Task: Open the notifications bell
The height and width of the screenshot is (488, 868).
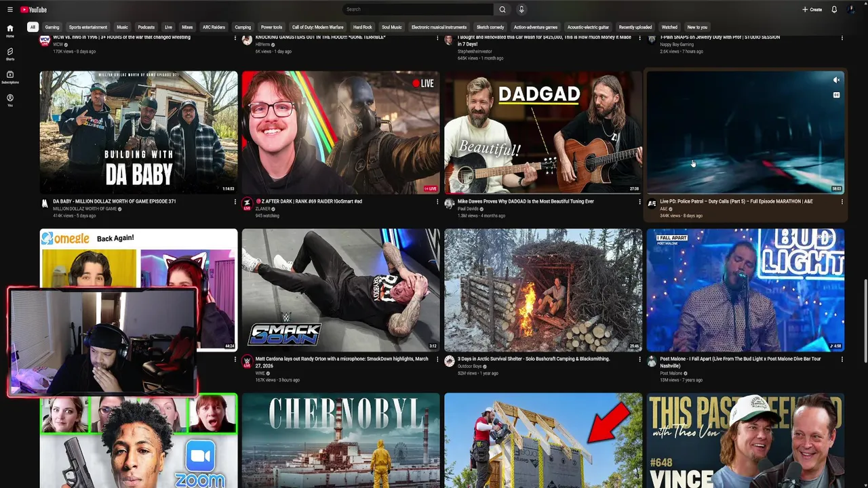Action: (834, 9)
